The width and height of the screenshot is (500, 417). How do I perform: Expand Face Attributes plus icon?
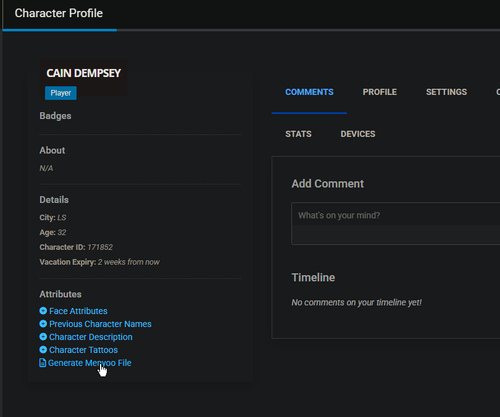(x=43, y=311)
